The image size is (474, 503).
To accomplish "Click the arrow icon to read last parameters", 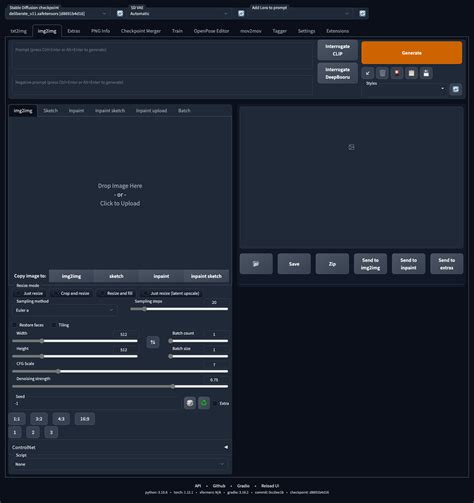I will coord(368,73).
